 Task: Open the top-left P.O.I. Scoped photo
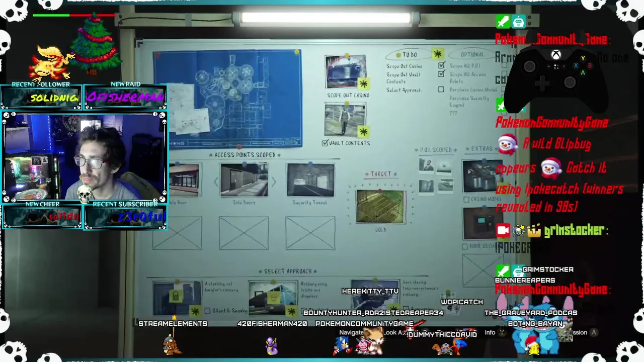click(426, 166)
